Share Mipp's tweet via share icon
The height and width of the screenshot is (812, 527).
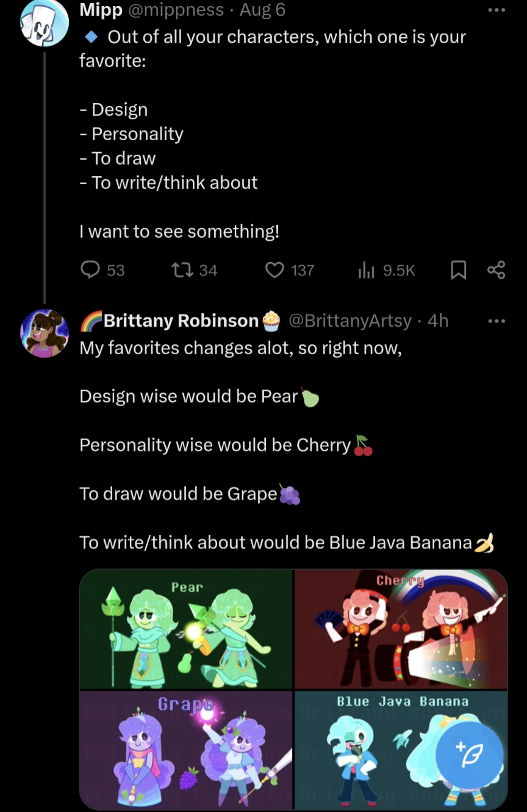tap(497, 270)
